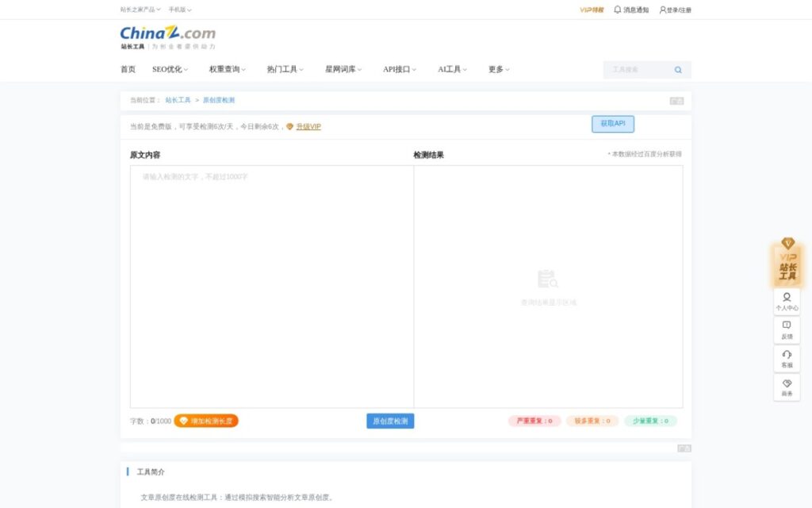Viewport: 812px width, 508px height.
Task: Expand the 站长之家产品 dropdown
Action: [140, 10]
